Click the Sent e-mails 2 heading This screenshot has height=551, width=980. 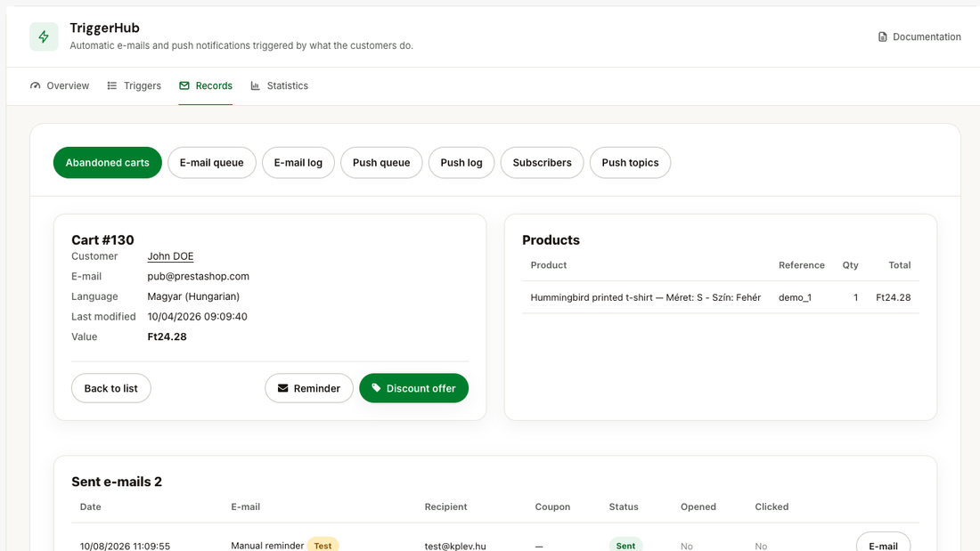coord(116,482)
